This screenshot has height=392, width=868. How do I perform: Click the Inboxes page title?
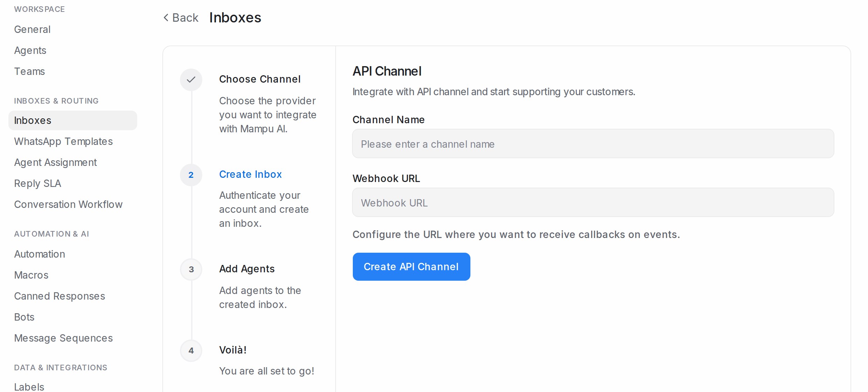[235, 17]
